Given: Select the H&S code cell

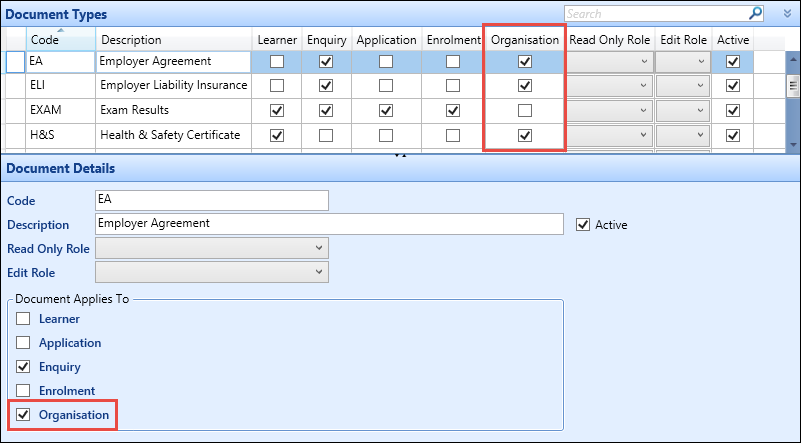Looking at the screenshot, I should click(60, 135).
